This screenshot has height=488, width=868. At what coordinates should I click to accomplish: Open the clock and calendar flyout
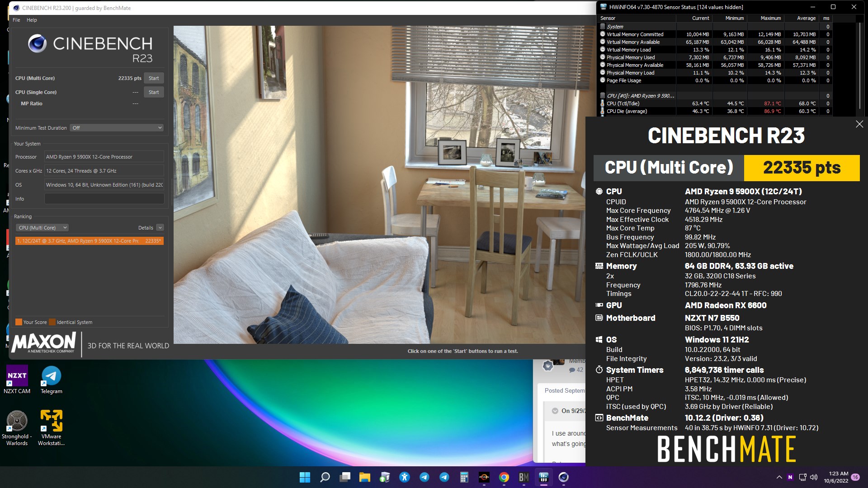(836, 477)
